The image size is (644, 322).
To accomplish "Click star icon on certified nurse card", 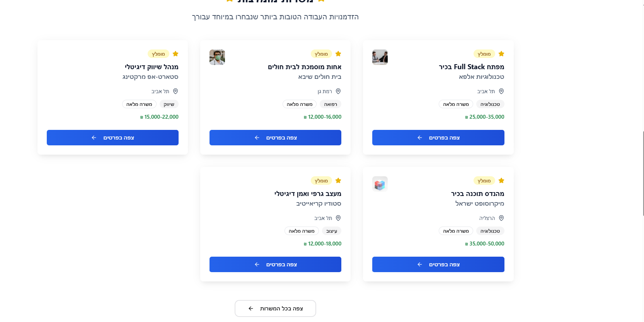I will [x=338, y=54].
